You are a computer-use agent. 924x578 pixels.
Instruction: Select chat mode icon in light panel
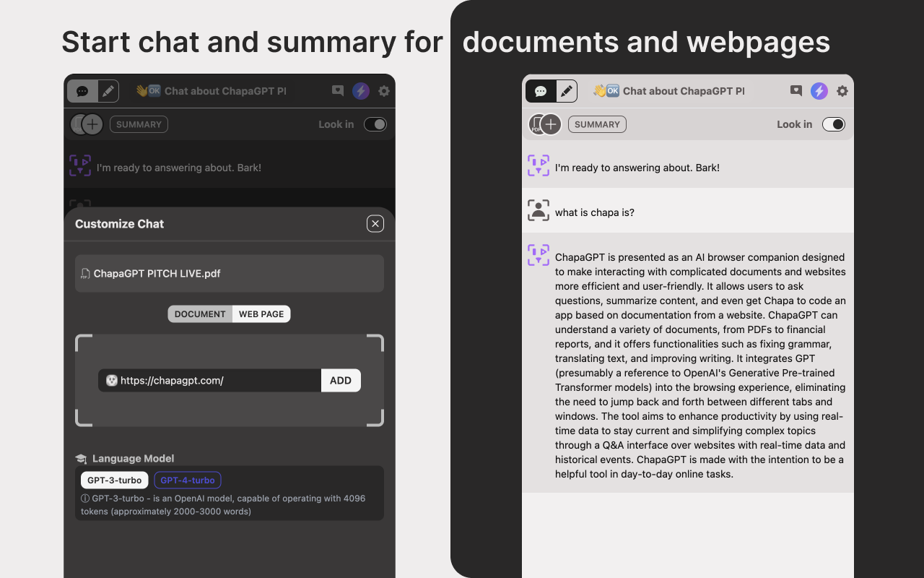[541, 91]
